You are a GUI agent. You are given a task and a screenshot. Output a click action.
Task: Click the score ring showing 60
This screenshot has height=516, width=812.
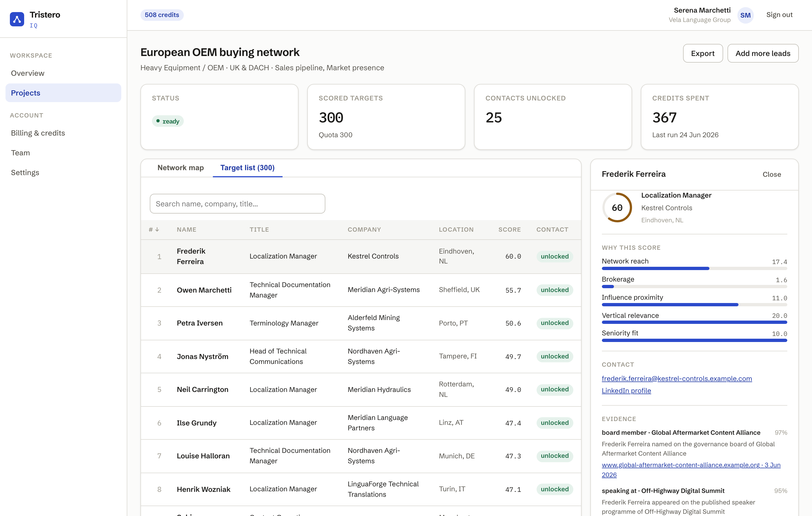(x=617, y=207)
